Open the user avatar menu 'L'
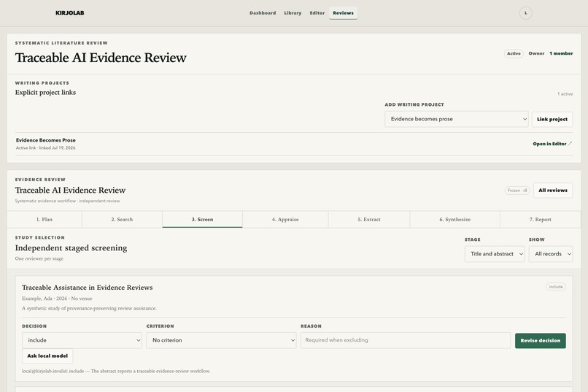Image resolution: width=588 pixels, height=392 pixels. [525, 12]
